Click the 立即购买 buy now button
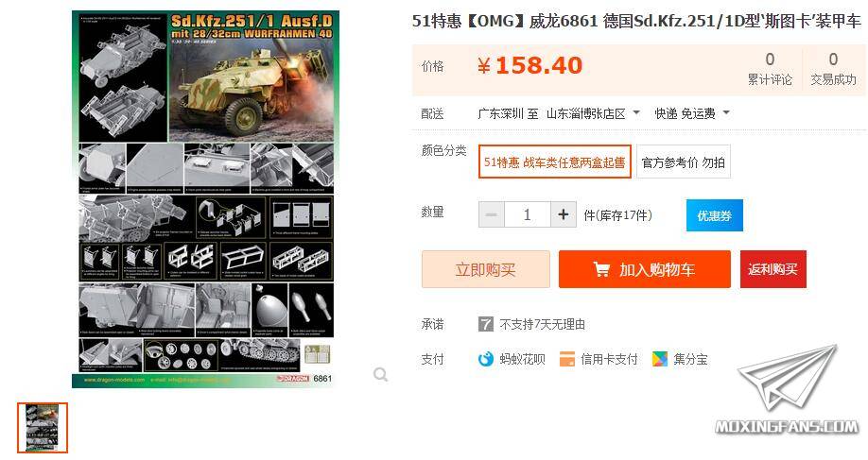 [485, 269]
